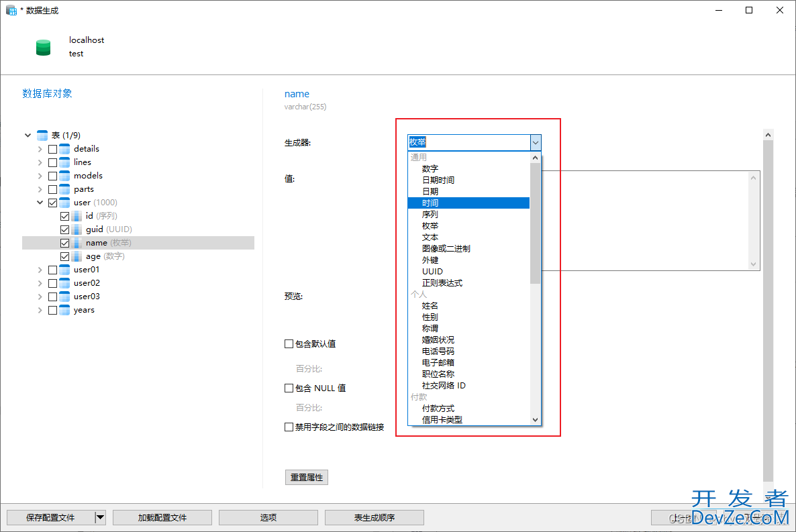The height and width of the screenshot is (532, 796).
Task: Click the years table icon
Action: [64, 310]
